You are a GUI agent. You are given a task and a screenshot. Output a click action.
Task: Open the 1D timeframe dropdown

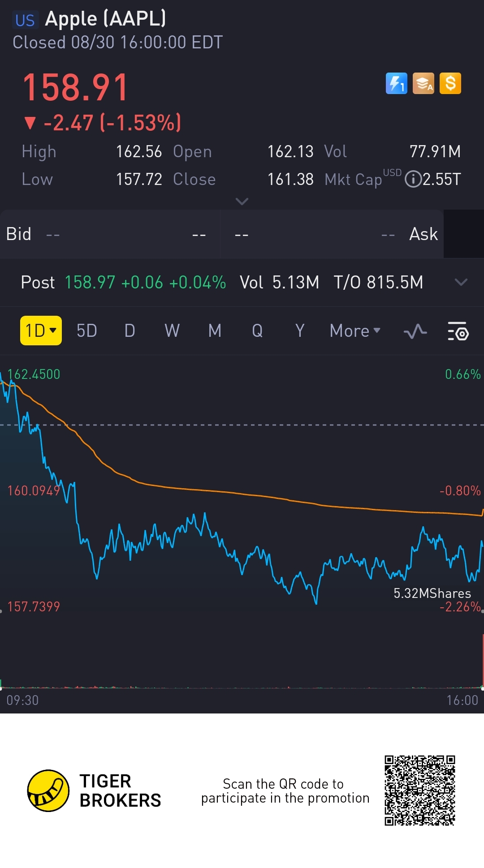tap(41, 331)
